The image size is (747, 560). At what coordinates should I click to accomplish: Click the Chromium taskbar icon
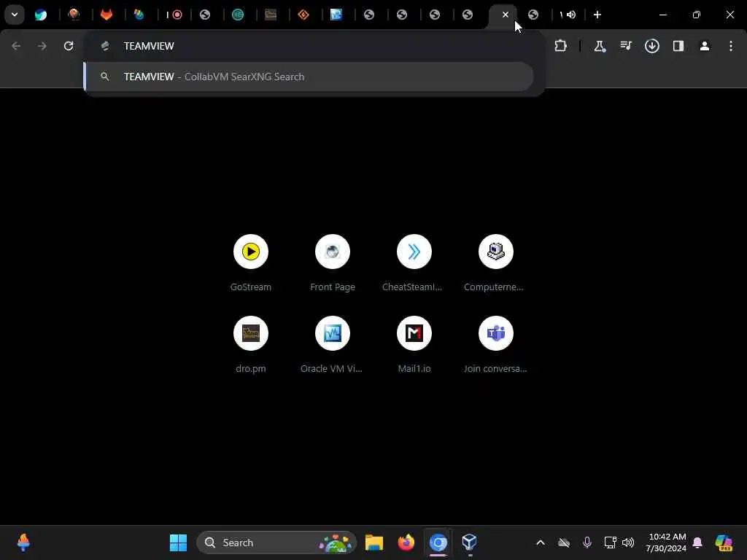438,542
